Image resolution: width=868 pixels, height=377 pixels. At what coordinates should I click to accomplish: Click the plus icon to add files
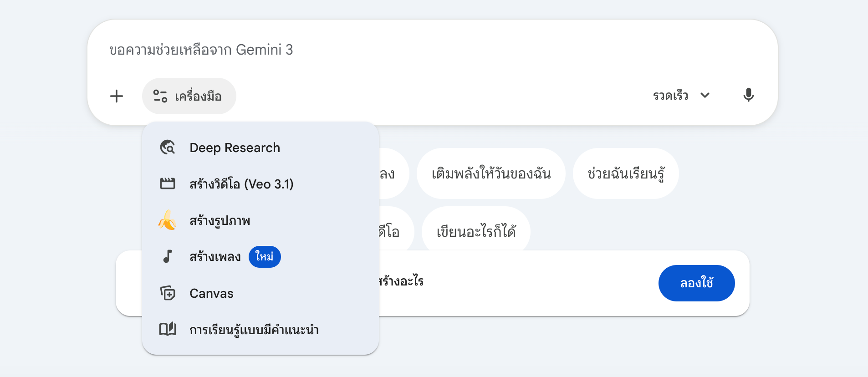pyautogui.click(x=117, y=96)
